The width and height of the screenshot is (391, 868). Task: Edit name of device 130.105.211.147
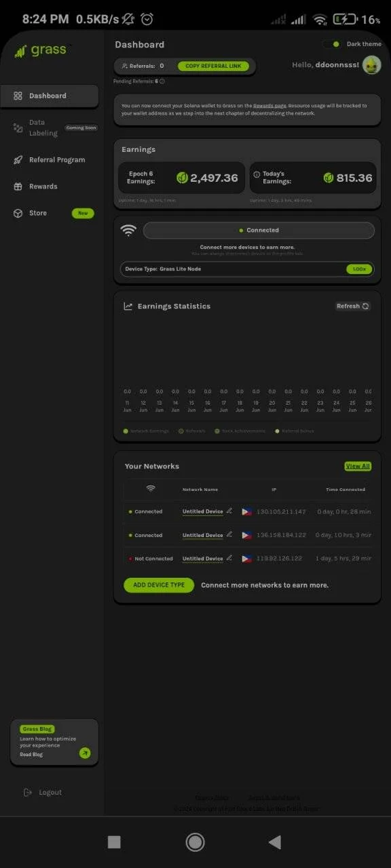click(x=229, y=511)
